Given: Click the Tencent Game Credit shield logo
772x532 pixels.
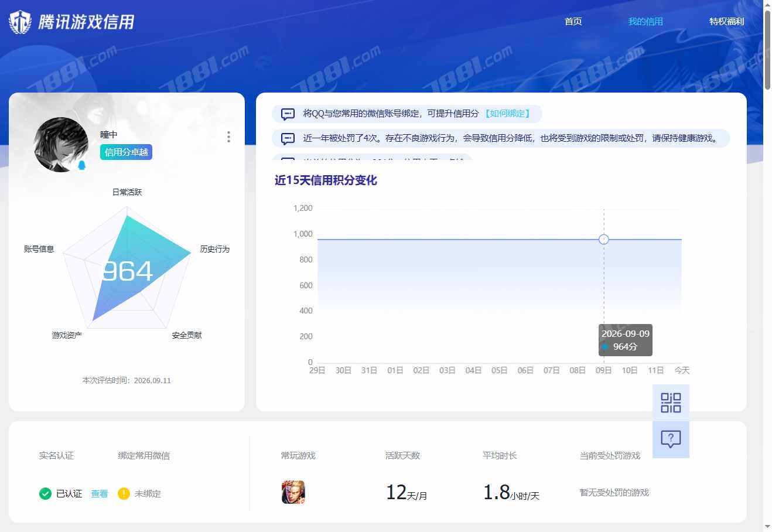Looking at the screenshot, I should (x=20, y=22).
